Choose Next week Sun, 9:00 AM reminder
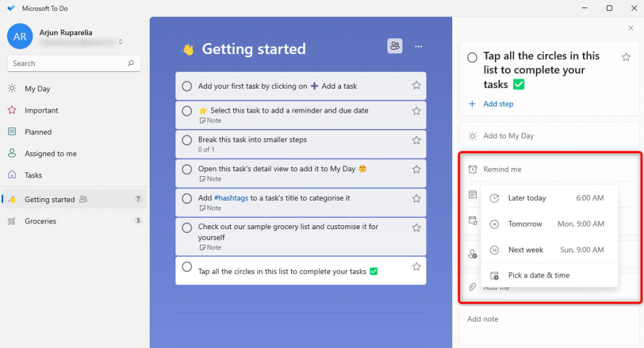 549,250
